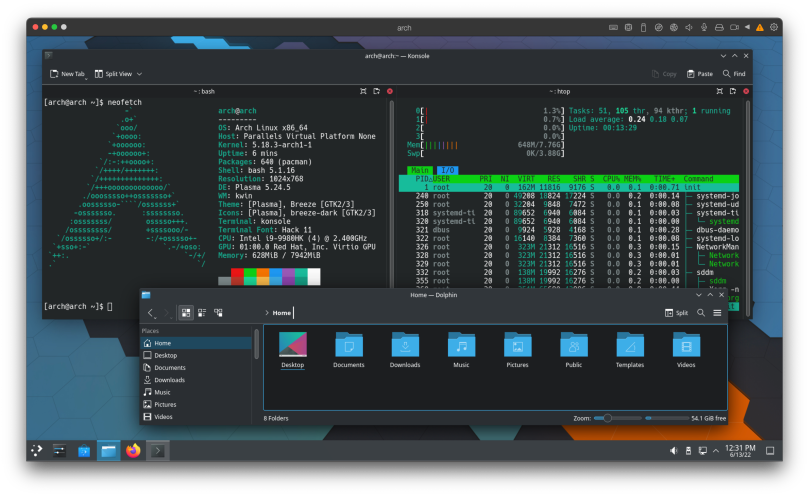Click the Places panel scrollbar
The width and height of the screenshot is (809, 496).
click(256, 344)
